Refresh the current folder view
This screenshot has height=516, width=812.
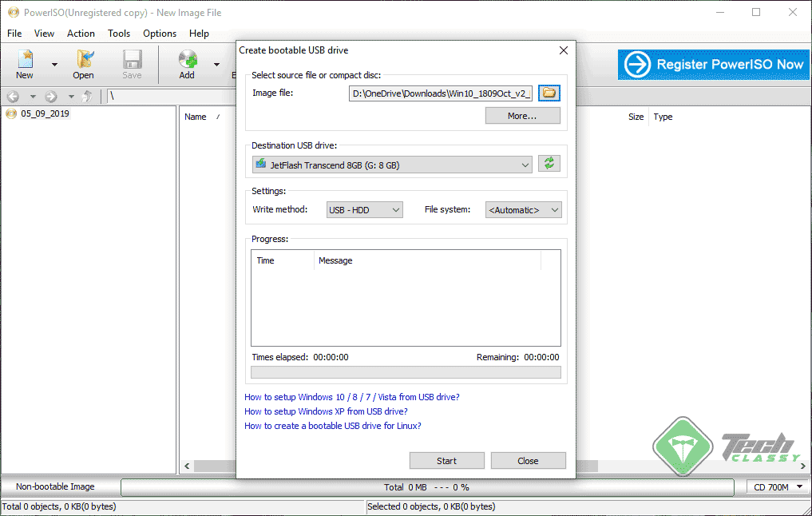click(86, 97)
